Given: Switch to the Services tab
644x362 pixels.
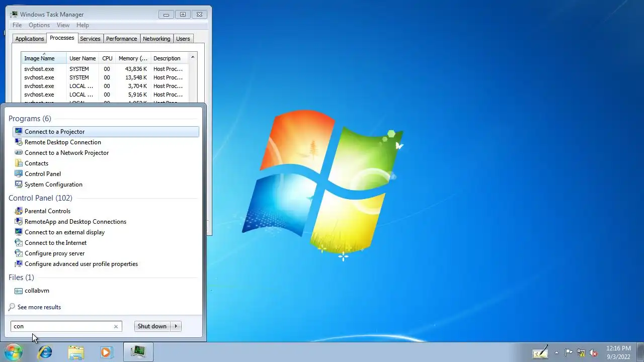Looking at the screenshot, I should coord(90,39).
